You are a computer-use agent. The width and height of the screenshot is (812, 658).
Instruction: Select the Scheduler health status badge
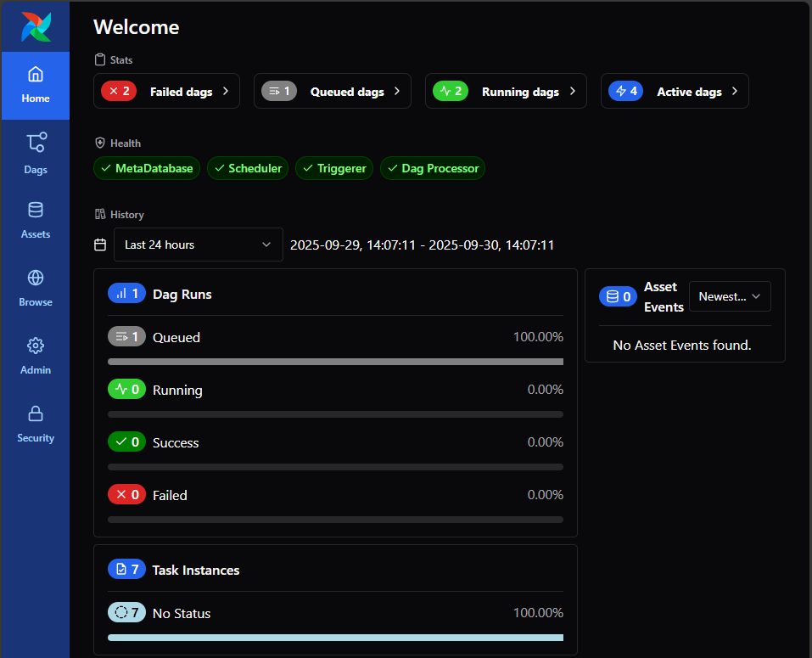click(248, 168)
